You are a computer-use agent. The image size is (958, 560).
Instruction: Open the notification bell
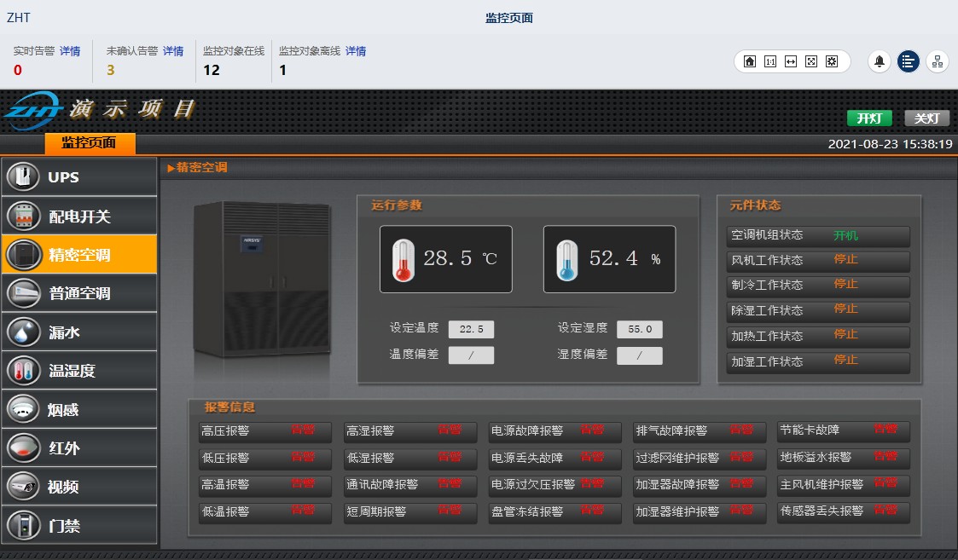click(879, 61)
